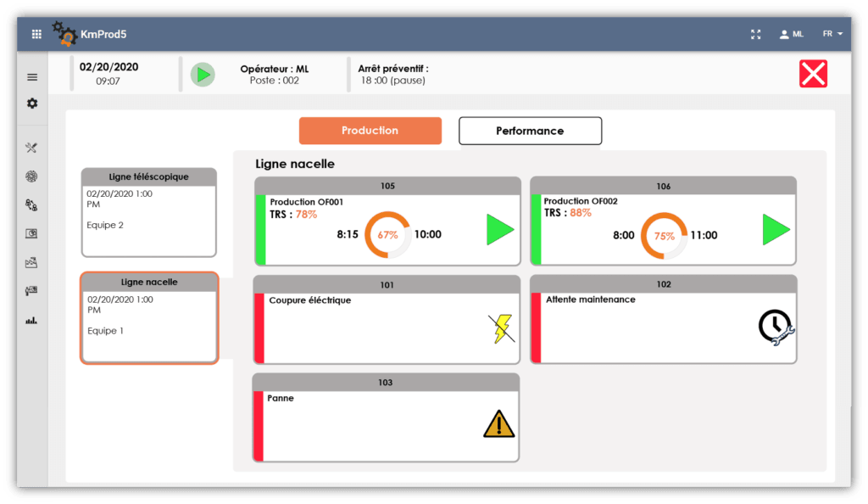
Task: Click the Production OF002 label
Action: [581, 201]
